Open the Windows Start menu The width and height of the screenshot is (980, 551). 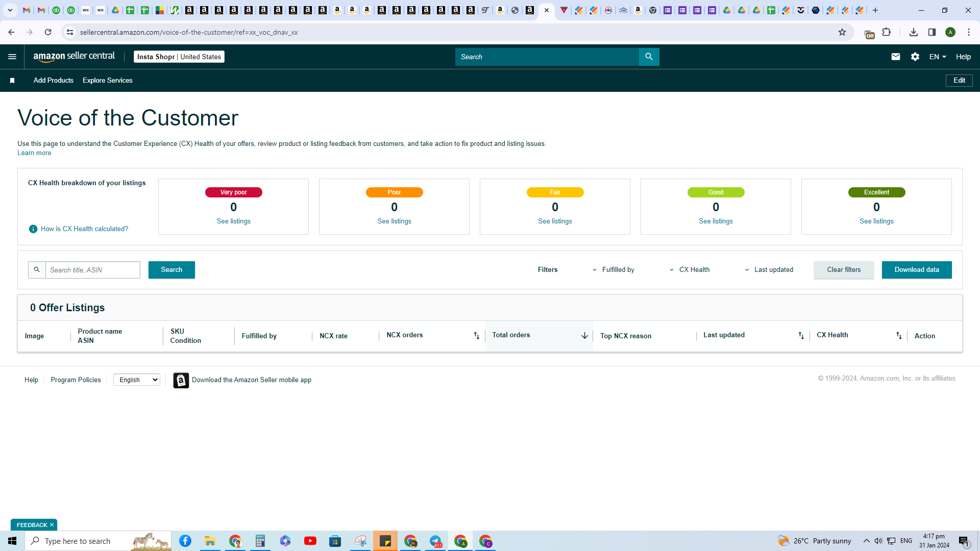coord(12,541)
